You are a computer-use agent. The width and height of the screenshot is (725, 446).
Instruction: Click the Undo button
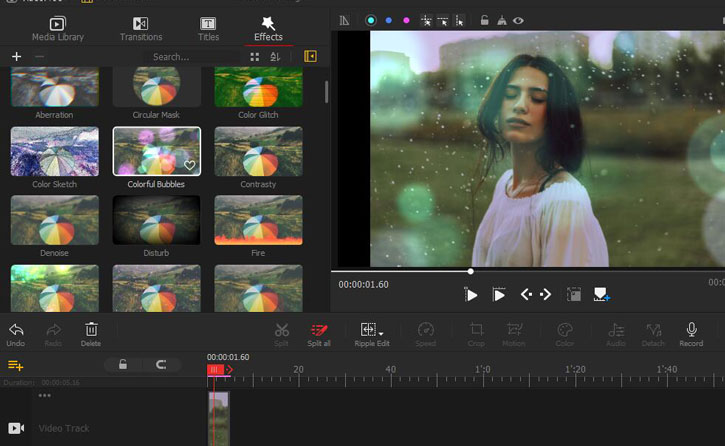point(16,335)
